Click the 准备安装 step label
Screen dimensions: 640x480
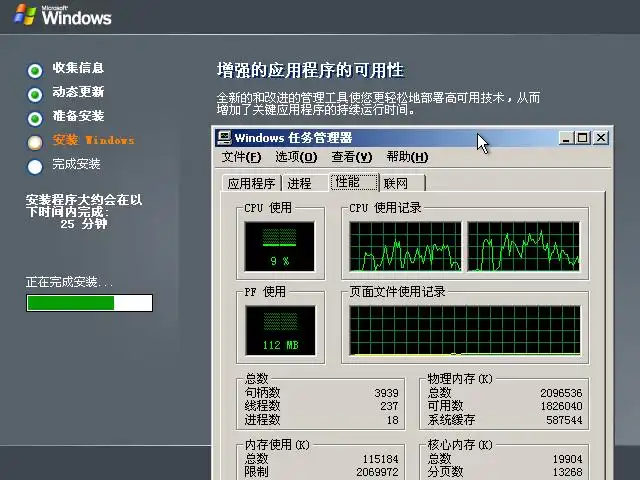[x=78, y=116]
